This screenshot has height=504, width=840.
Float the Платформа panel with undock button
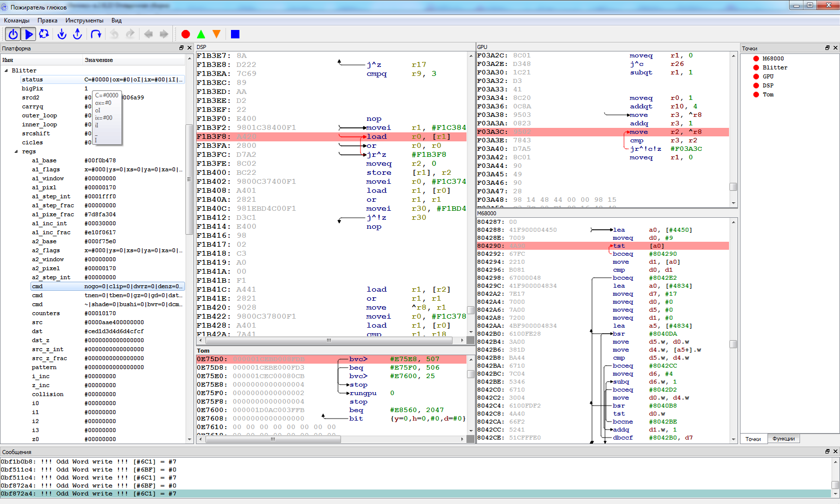[x=181, y=48]
